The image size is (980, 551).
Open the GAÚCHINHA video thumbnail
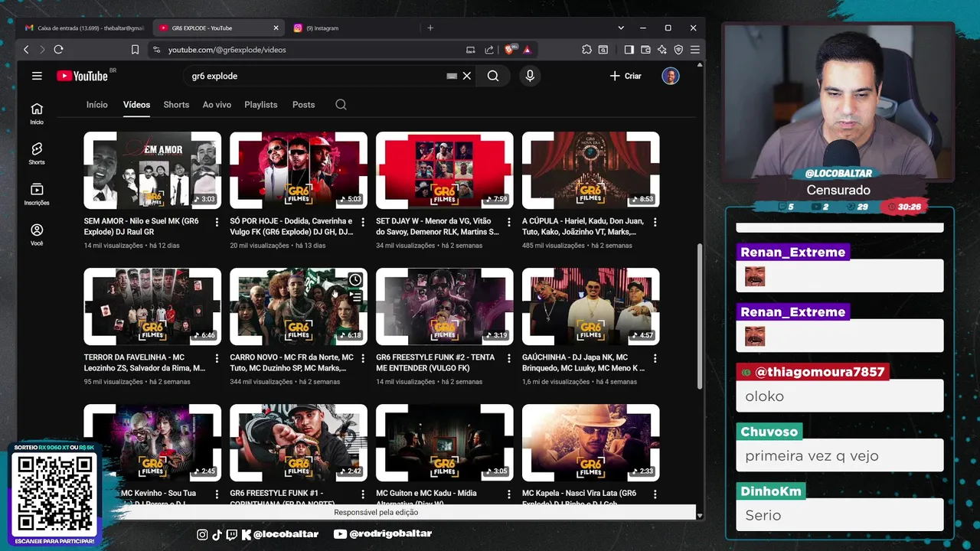591,306
